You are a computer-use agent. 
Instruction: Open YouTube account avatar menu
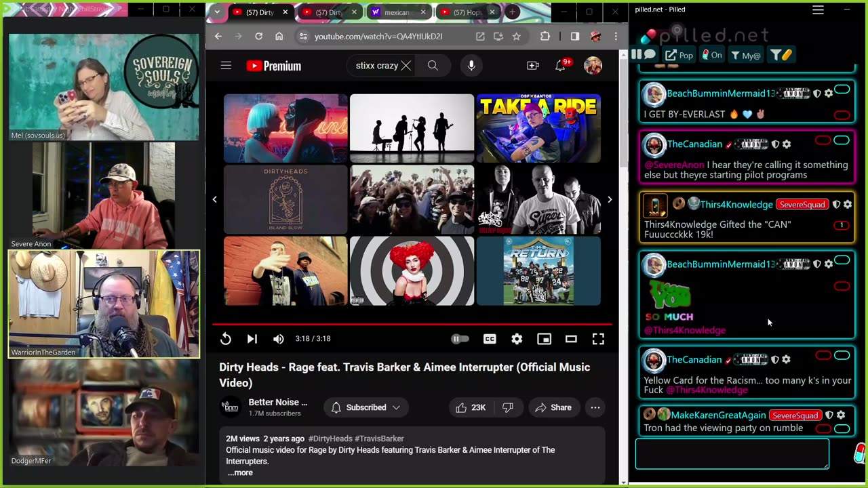(593, 66)
